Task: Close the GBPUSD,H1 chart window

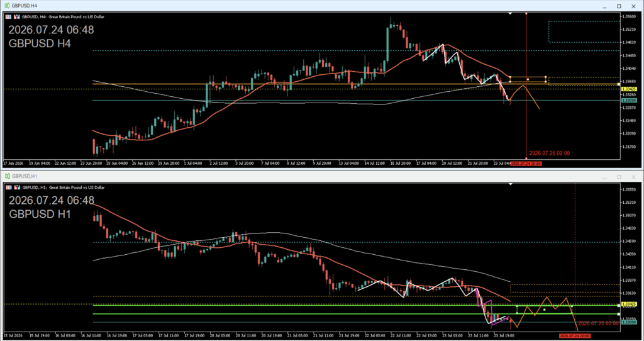Action: [x=633, y=177]
